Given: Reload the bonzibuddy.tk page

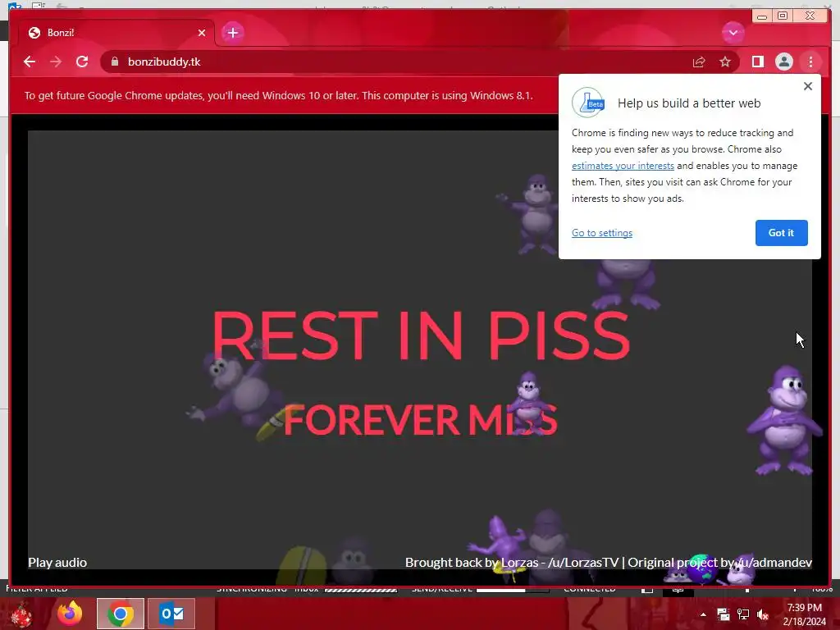Looking at the screenshot, I should click(x=82, y=62).
